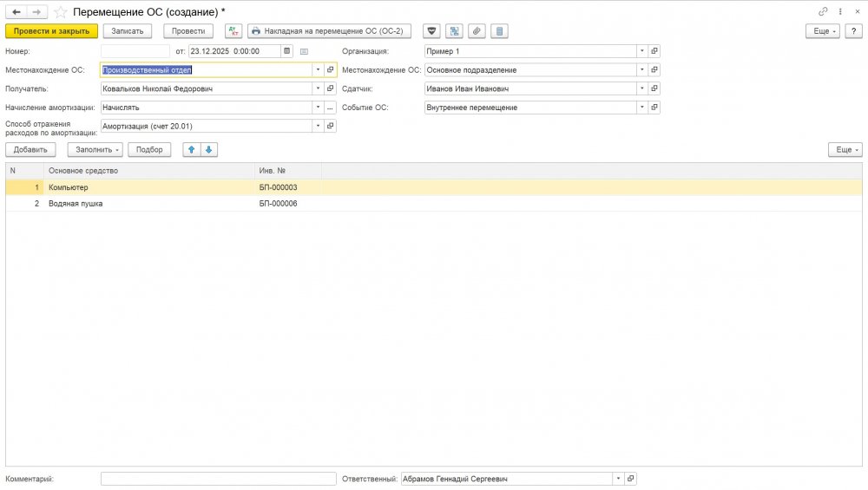The image size is (868, 490).
Task: Open the top-right Еще menu
Action: tap(822, 30)
